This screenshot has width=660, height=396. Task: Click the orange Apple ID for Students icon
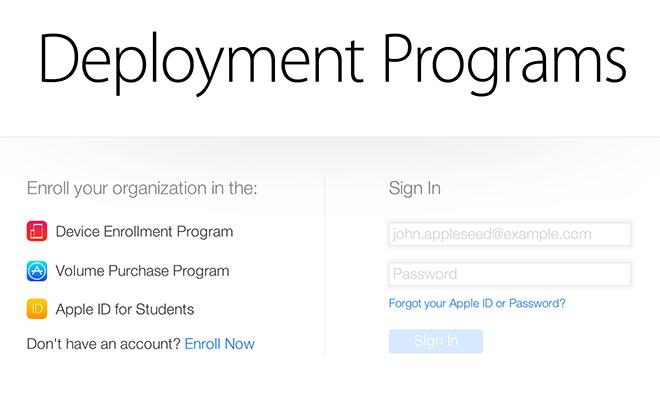(37, 309)
